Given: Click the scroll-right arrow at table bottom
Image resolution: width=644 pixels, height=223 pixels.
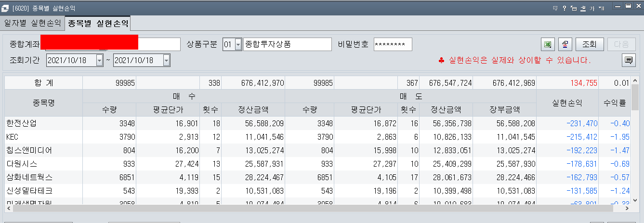Looking at the screenshot, I should tap(626, 209).
